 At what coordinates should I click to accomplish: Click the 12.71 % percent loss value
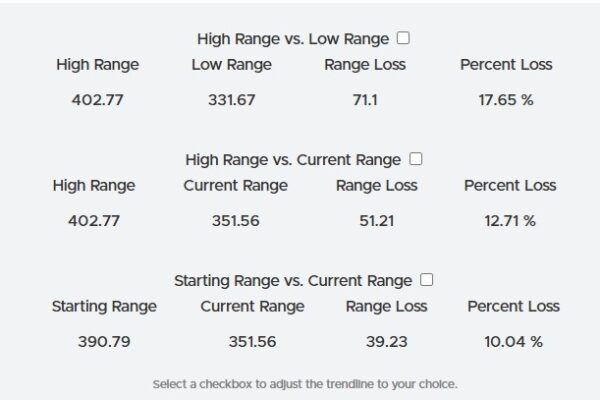click(509, 221)
